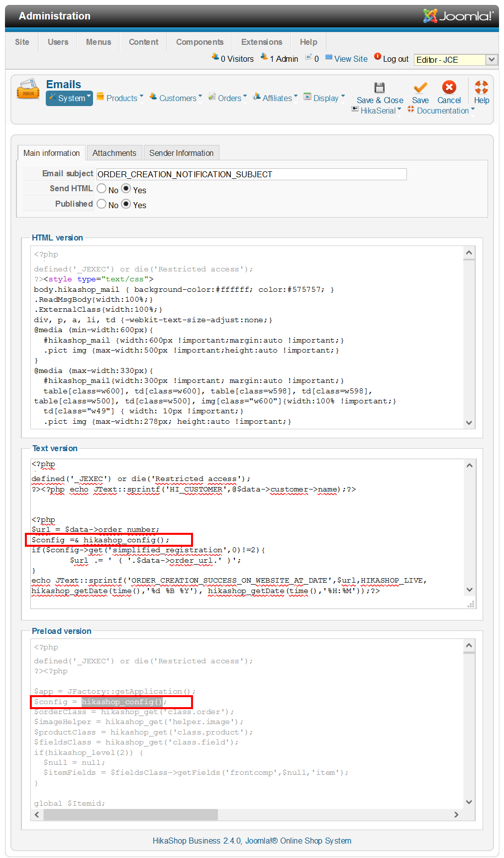Viewport: 504px width, 858px height.
Task: Open the Content menu
Action: pos(144,42)
